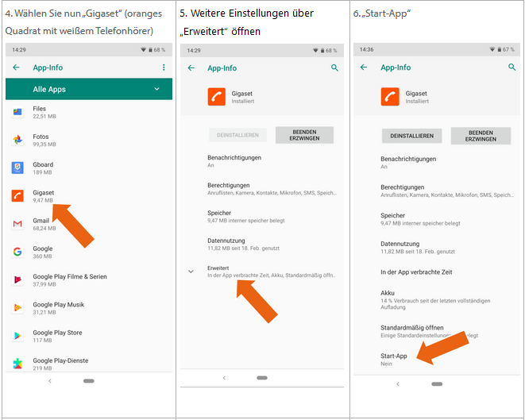The width and height of the screenshot is (525, 420).
Task: Open the Google 360 MB list entry
Action: pos(89,252)
